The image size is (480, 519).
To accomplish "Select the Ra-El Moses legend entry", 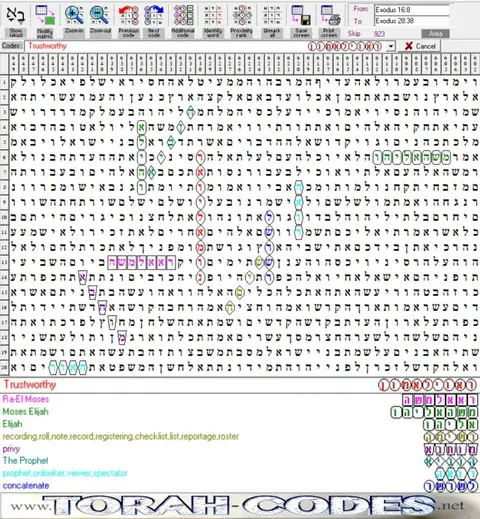I will 26,399.
